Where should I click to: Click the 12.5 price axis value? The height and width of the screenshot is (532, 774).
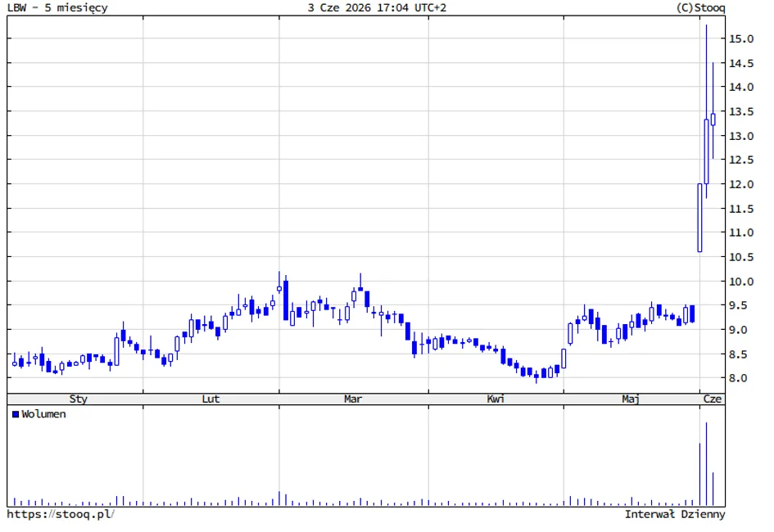[x=741, y=160]
